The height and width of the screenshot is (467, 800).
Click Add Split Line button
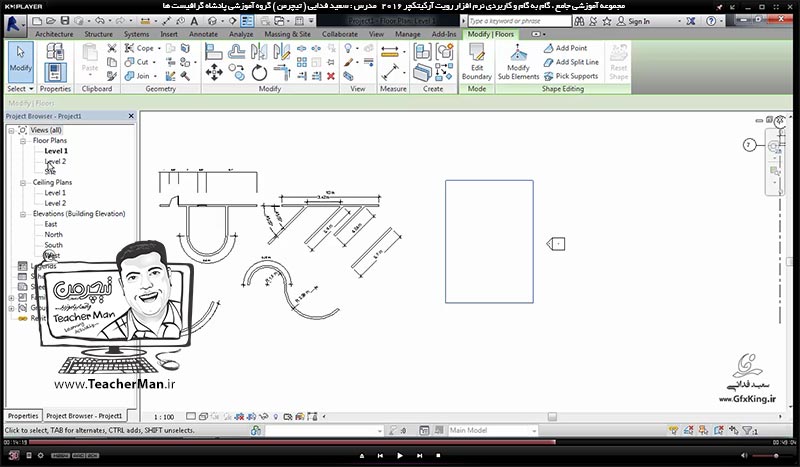[x=571, y=62]
